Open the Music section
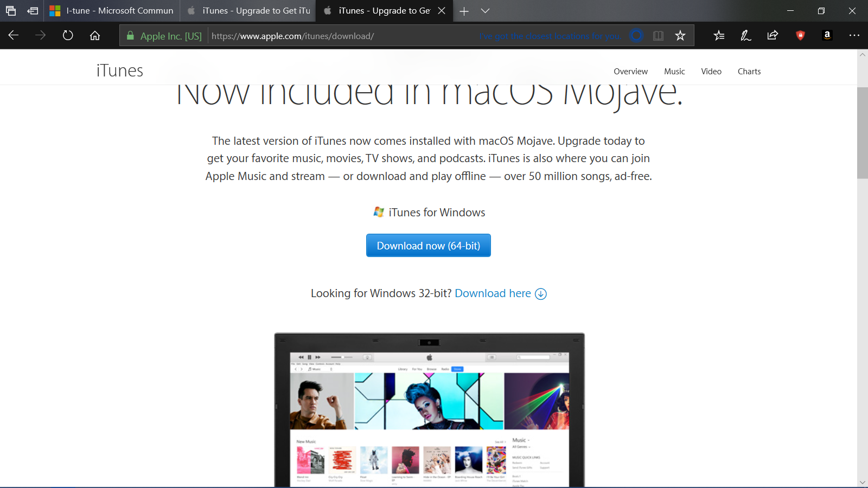This screenshot has width=868, height=488. (674, 72)
